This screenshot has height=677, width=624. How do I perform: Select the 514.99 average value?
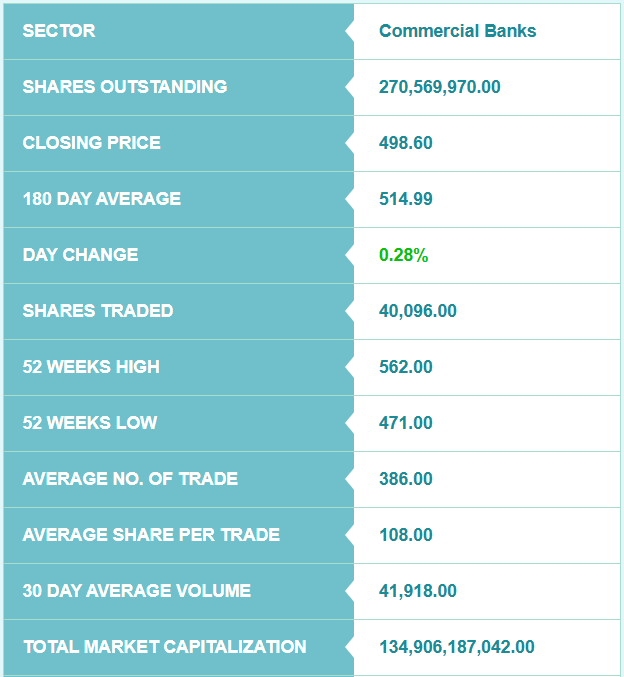coord(405,199)
